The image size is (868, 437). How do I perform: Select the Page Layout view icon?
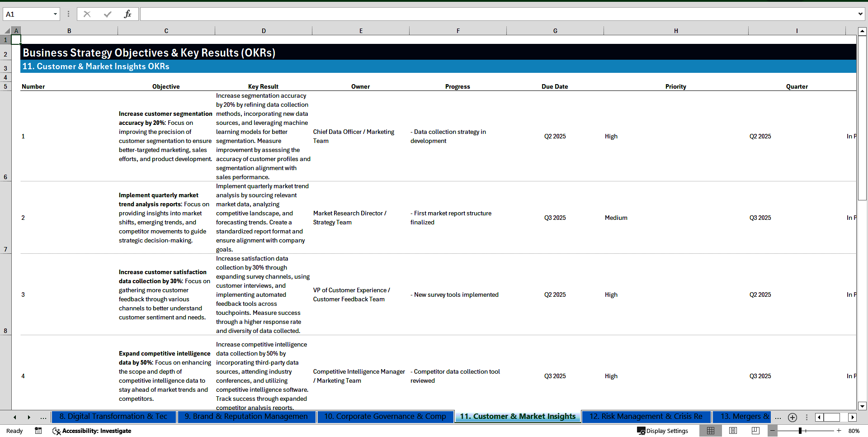click(x=733, y=431)
